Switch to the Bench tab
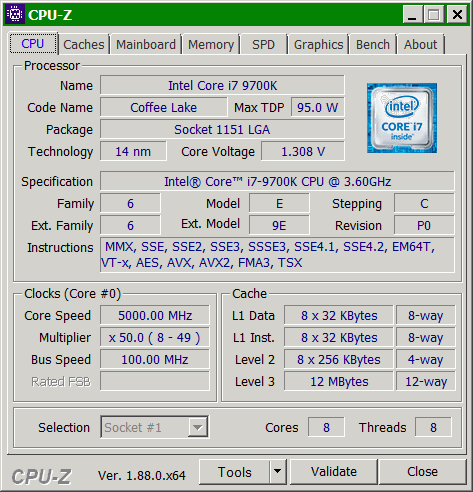The image size is (473, 492). [373, 44]
